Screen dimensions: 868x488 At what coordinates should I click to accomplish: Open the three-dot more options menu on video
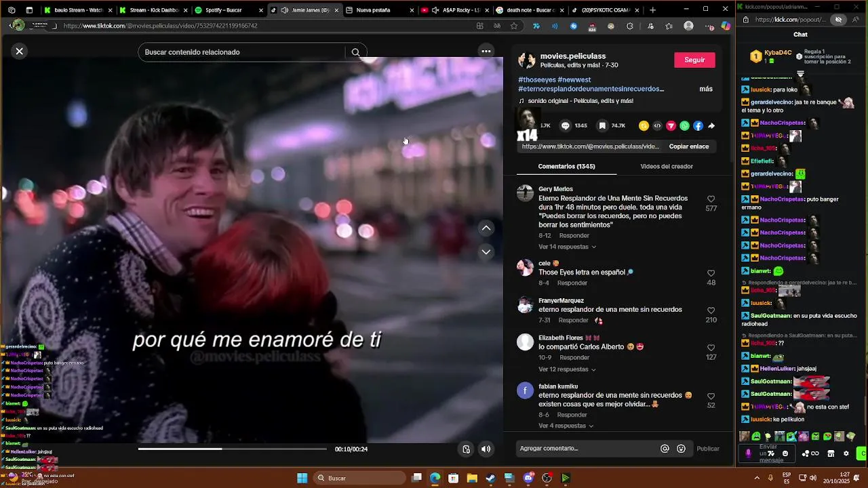(x=486, y=51)
